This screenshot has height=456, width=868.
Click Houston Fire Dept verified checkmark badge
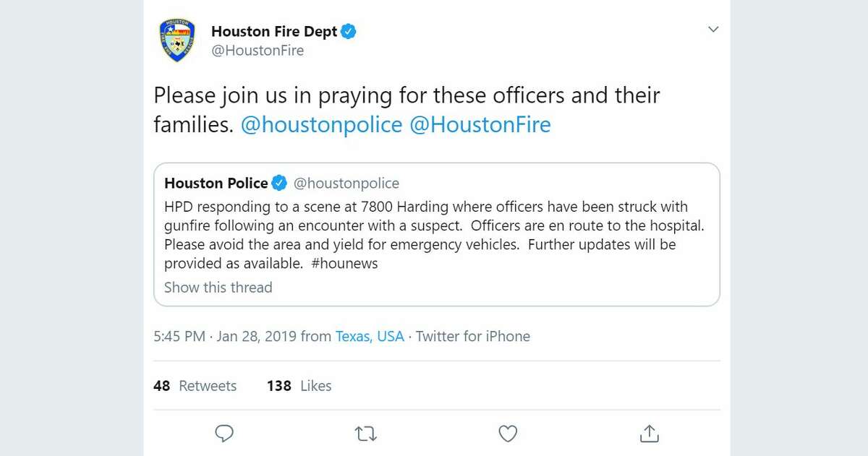coord(349,31)
